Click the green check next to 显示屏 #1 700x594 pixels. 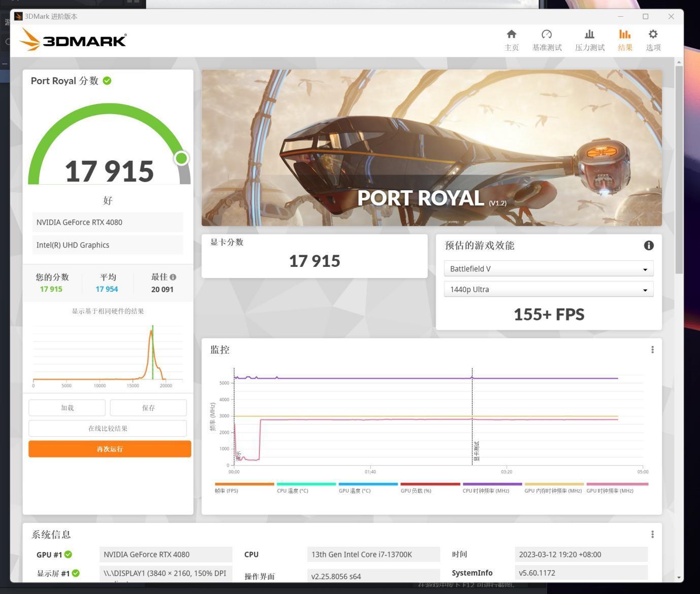point(76,573)
